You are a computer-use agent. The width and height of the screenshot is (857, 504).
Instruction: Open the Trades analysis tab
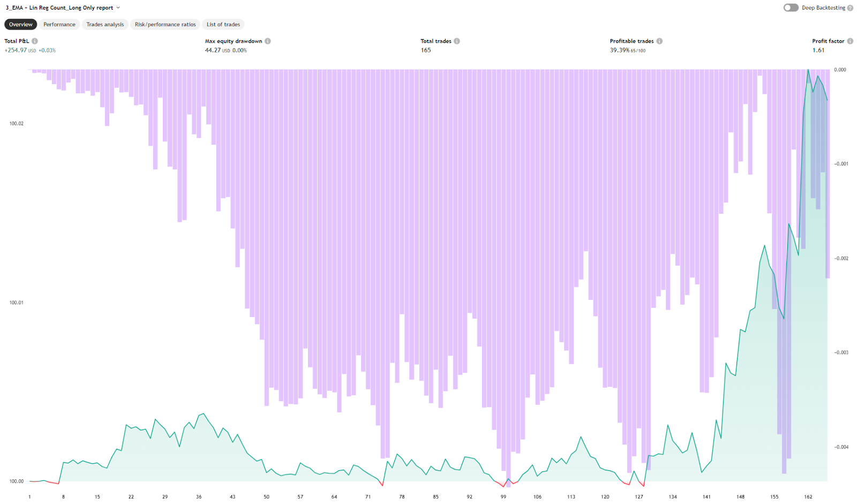click(x=105, y=25)
